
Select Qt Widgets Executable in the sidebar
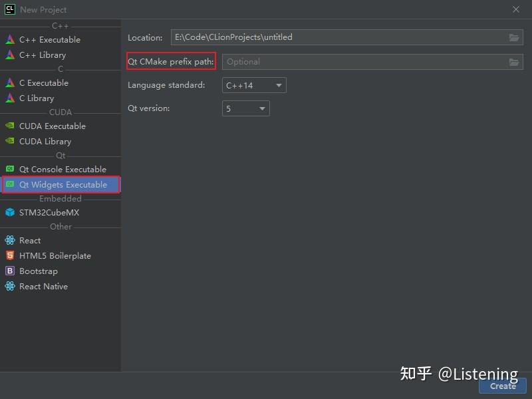click(x=60, y=185)
